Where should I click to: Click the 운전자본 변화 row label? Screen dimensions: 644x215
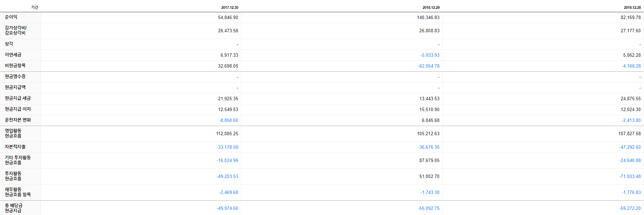pos(18,120)
